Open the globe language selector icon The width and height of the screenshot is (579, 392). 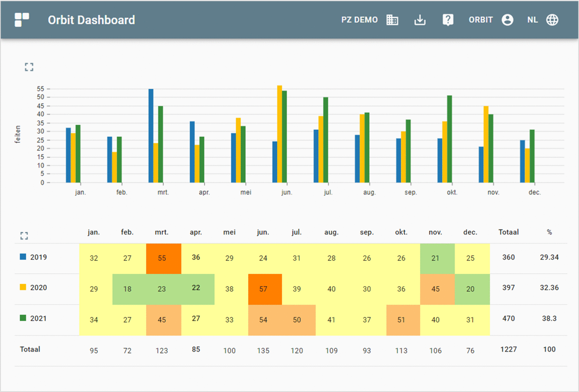click(x=552, y=20)
